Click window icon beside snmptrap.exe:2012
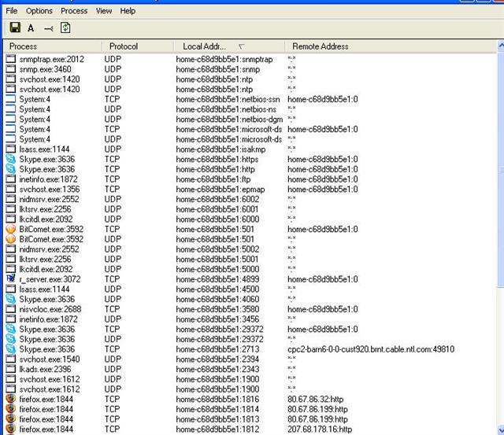 click(10, 59)
